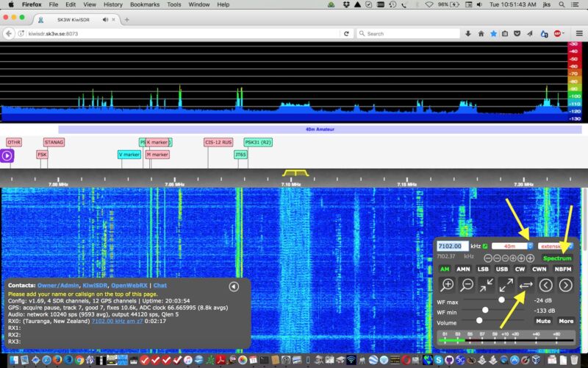Image resolution: width=588 pixels, height=368 pixels.
Task: Page waterfall left with the left arrow
Action: 546,285
